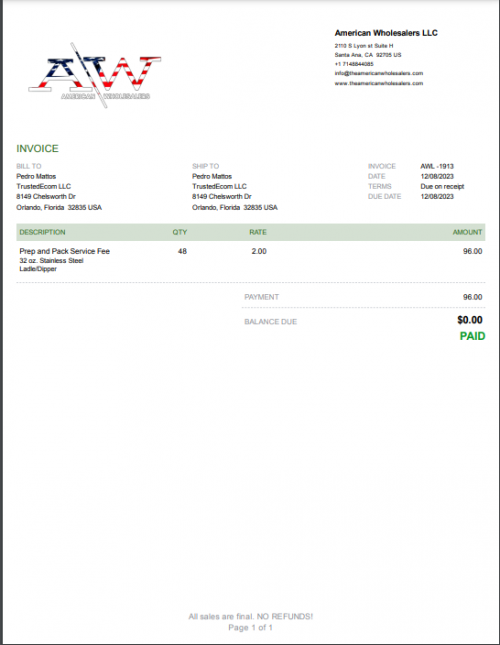Select 'TrustedEcom LLC' under BILL TO
This screenshot has height=645, width=500.
(44, 186)
